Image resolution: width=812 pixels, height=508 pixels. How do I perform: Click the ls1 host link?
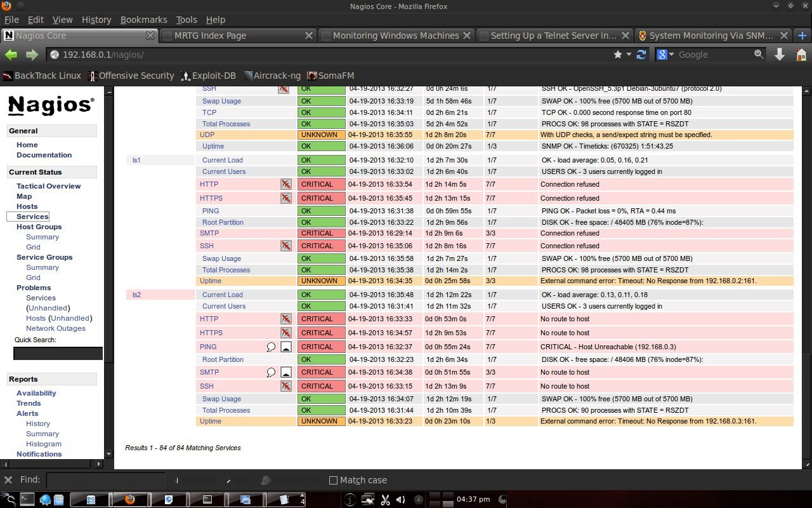(136, 160)
